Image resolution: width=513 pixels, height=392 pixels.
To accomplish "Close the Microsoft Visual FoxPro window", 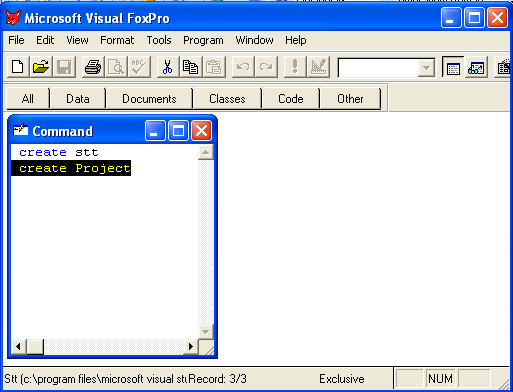I will 497,17.
